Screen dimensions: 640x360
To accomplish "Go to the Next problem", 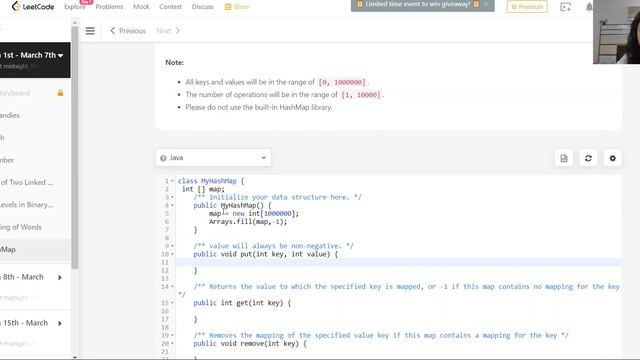I will coord(168,31).
